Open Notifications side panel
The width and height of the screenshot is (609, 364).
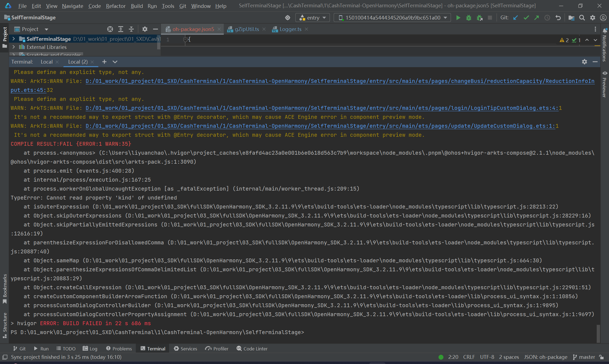click(605, 45)
